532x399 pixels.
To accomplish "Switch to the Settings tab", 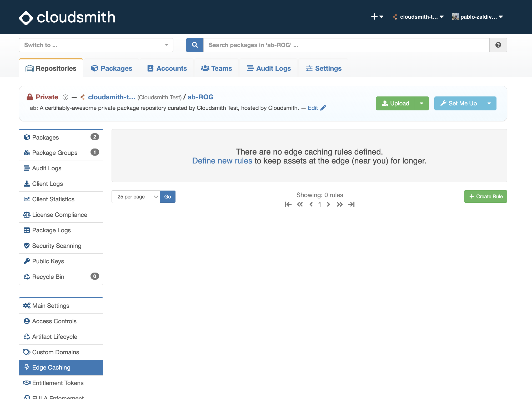I will click(323, 68).
